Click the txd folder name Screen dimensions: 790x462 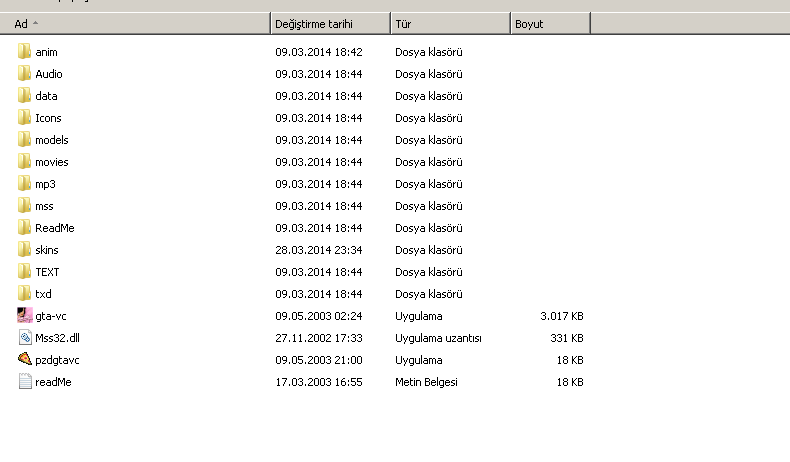click(x=43, y=294)
